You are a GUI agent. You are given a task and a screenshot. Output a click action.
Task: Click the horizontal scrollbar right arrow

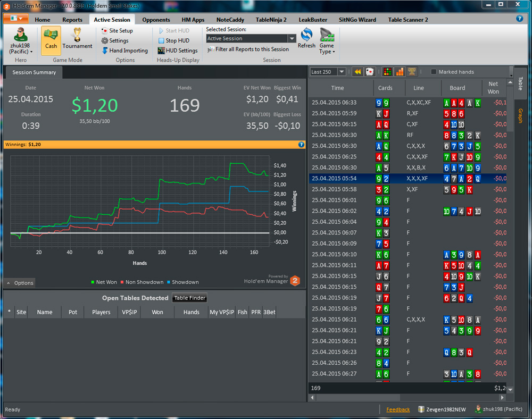(503, 397)
